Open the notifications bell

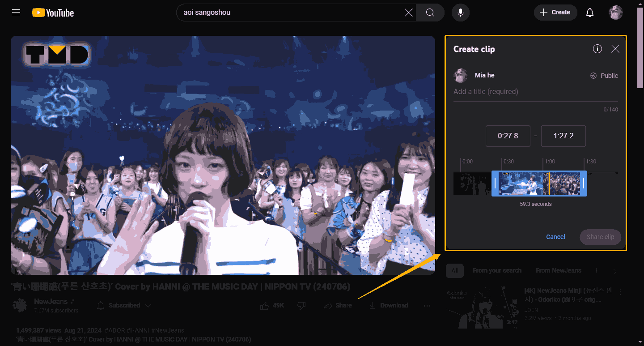590,13
